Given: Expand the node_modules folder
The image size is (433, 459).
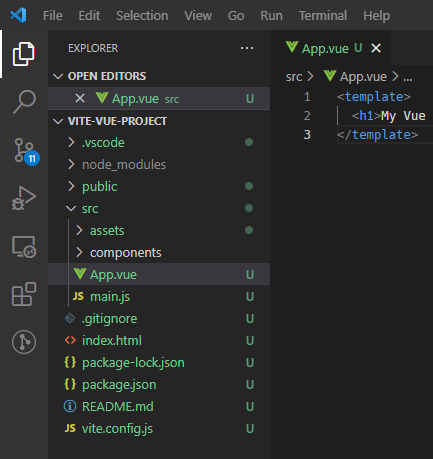Looking at the screenshot, I should (x=71, y=164).
